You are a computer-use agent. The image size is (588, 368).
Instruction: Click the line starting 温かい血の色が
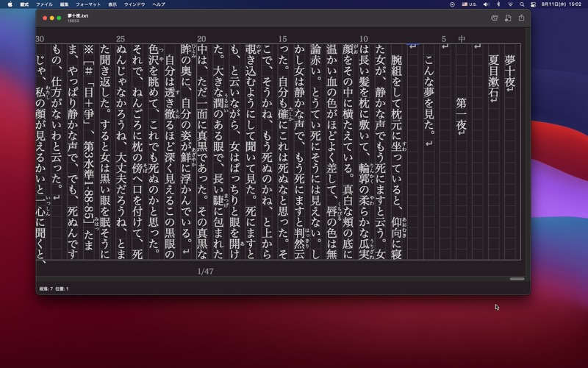point(331,152)
